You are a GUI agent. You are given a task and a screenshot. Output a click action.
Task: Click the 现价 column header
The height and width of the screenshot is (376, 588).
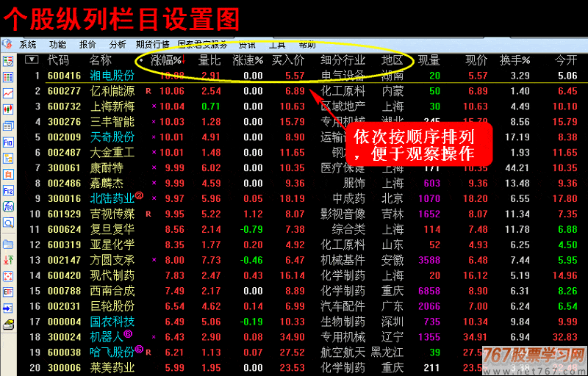476,60
